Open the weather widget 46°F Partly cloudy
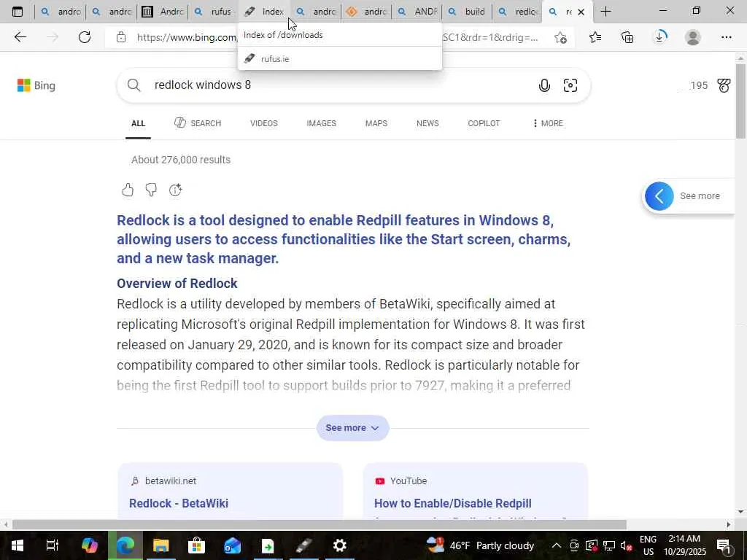This screenshot has height=560, width=747. pos(480,545)
